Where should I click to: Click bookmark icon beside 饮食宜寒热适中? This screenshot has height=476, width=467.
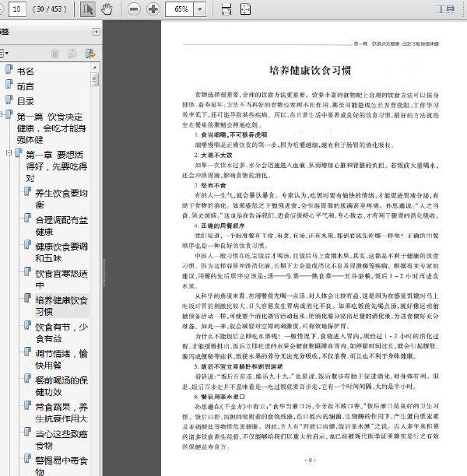pos(27,271)
